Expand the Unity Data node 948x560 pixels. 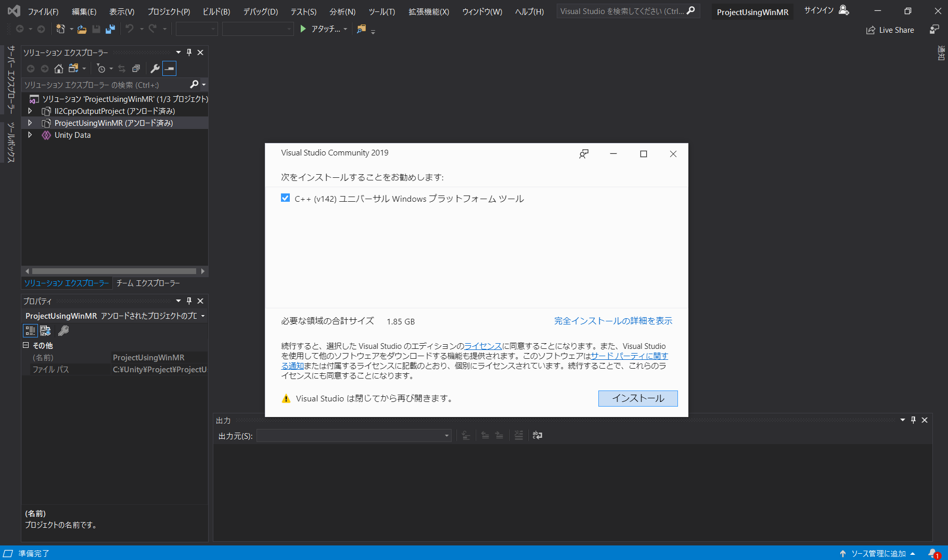[30, 135]
